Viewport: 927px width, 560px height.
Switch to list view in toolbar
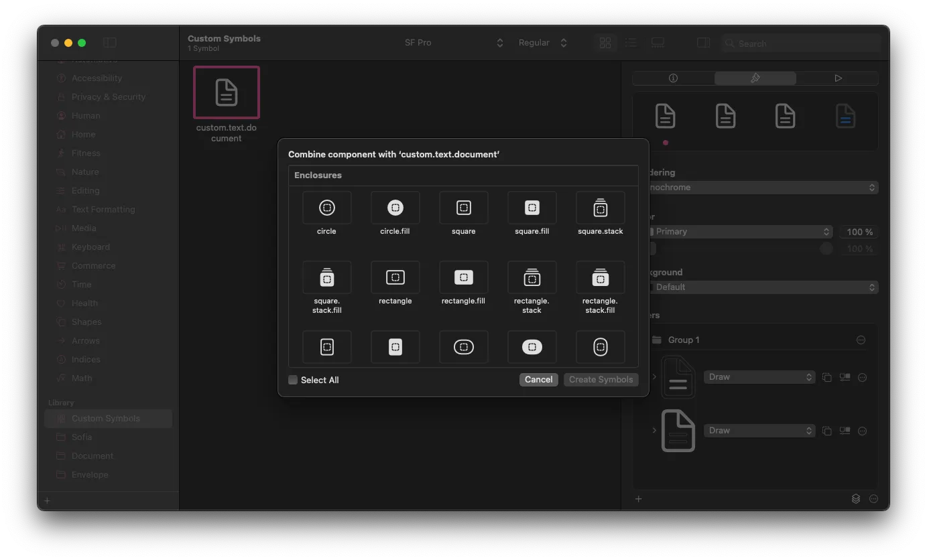pos(631,43)
